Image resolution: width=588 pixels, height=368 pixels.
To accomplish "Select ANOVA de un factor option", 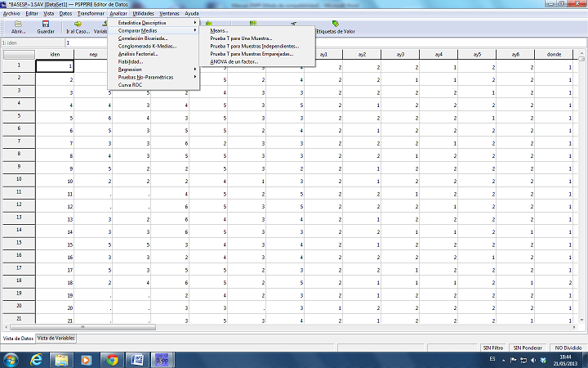I will pyautogui.click(x=234, y=61).
